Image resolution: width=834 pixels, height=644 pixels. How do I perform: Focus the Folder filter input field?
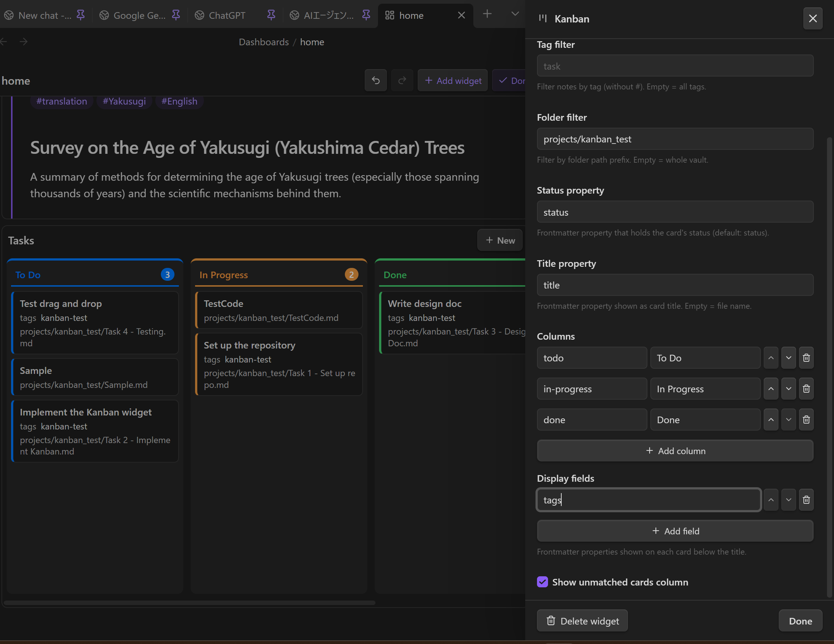[x=675, y=139]
